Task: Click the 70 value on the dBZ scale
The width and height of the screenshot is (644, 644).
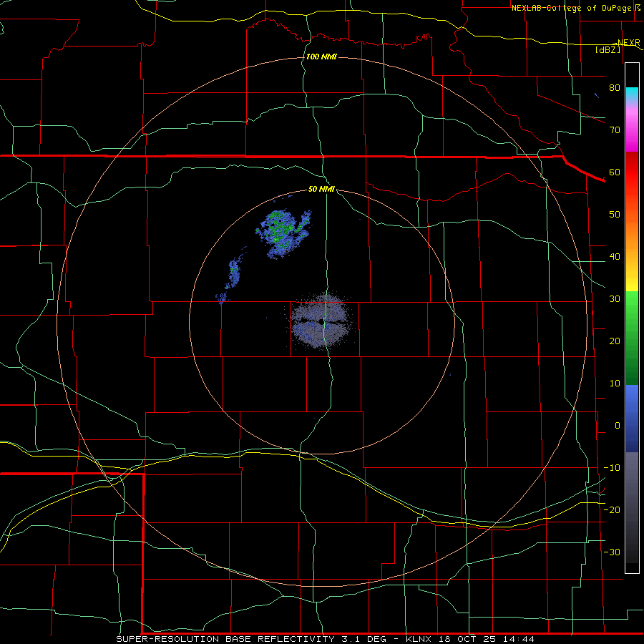Action: pos(615,130)
